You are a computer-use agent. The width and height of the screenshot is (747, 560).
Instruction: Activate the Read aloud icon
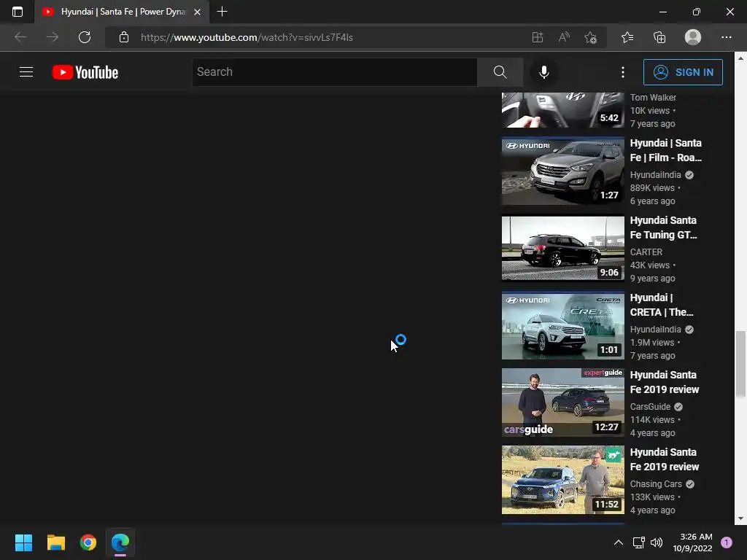click(x=564, y=37)
